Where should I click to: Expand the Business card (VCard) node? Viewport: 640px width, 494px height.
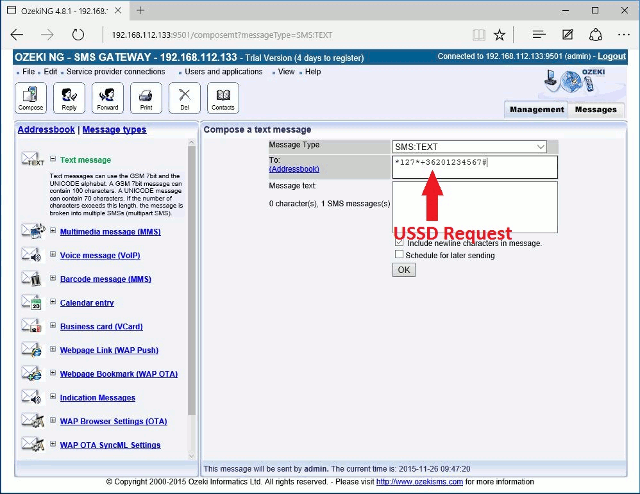[x=53, y=325]
